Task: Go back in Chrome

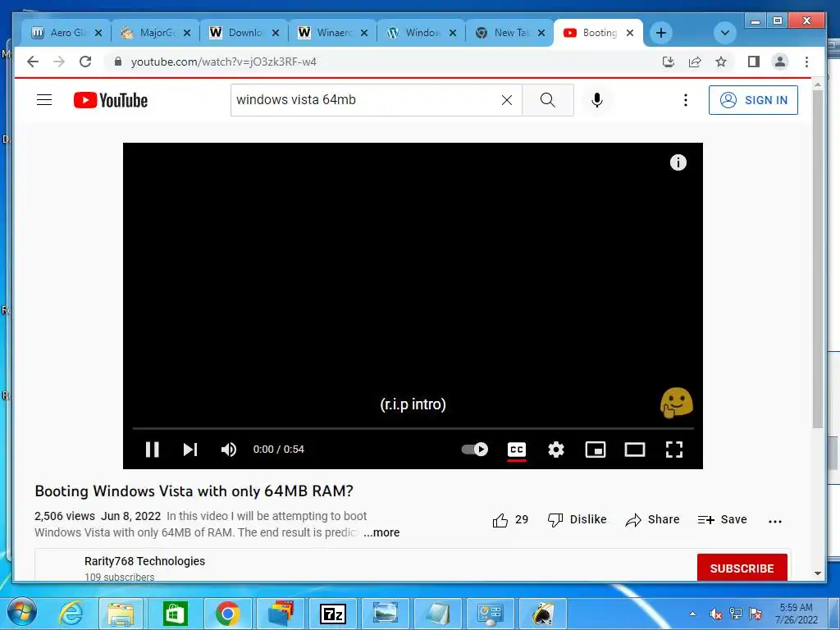Action: tap(33, 62)
